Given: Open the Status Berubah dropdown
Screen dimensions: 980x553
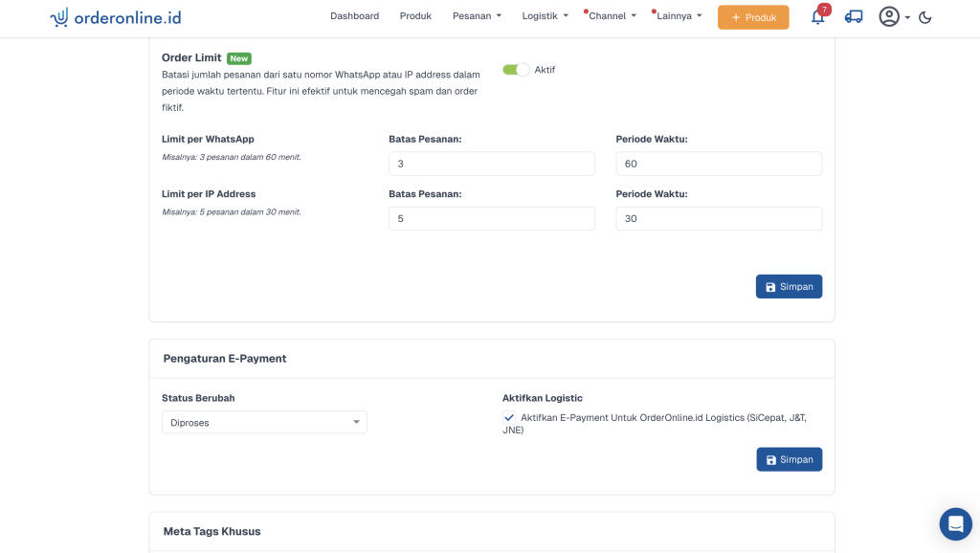Looking at the screenshot, I should [264, 422].
